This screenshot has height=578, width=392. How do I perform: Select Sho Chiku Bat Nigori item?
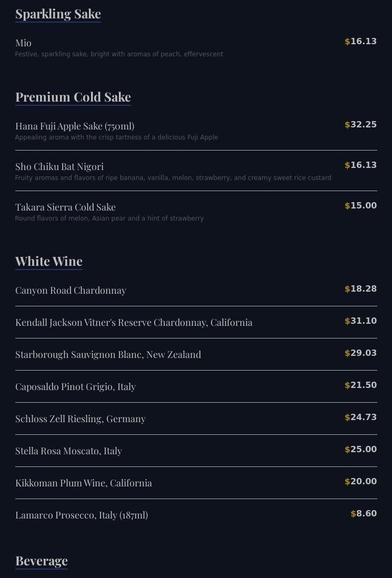tap(196, 172)
